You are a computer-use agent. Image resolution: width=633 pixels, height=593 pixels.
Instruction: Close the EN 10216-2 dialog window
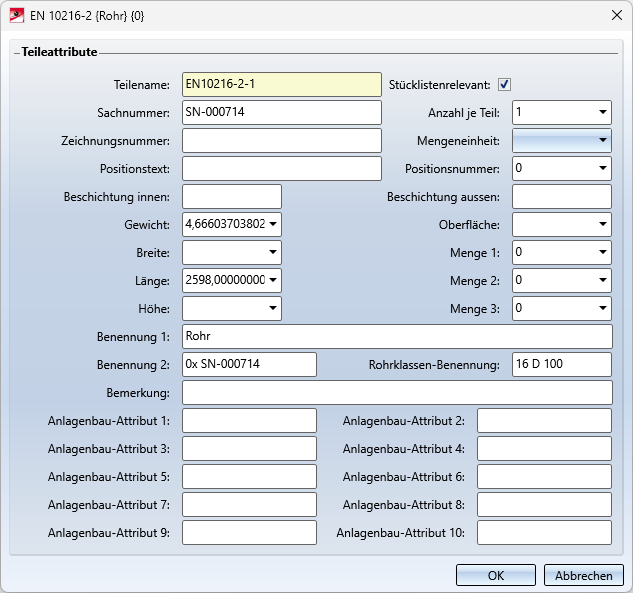pyautogui.click(x=616, y=15)
